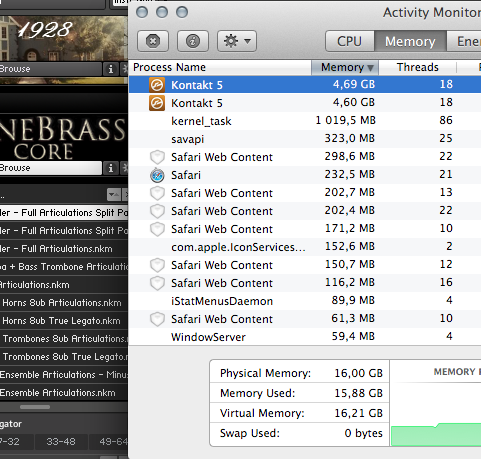This screenshot has height=459, width=481.
Task: Click shield icon of Safari Web Content 171,2 MB
Action: coord(157,229)
